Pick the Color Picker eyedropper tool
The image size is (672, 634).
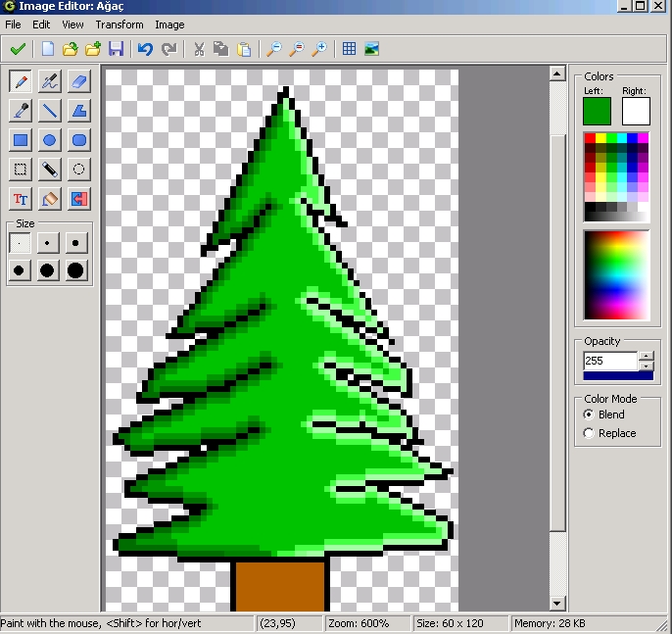pos(20,111)
